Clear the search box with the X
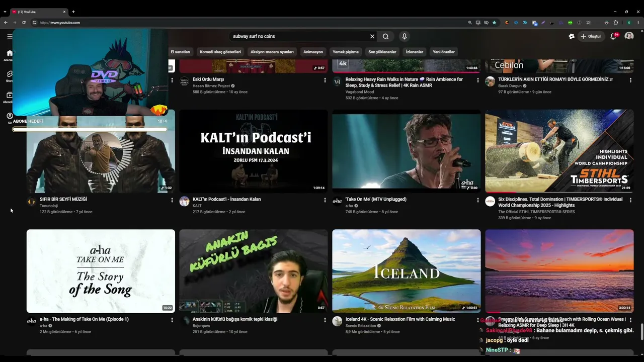Screen dimensions: 644x362 point(372,36)
